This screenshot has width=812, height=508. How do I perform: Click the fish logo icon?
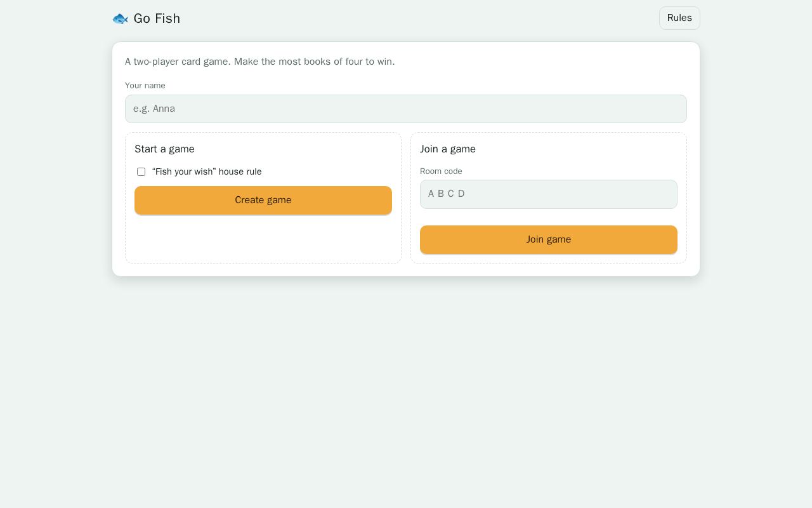tap(121, 18)
